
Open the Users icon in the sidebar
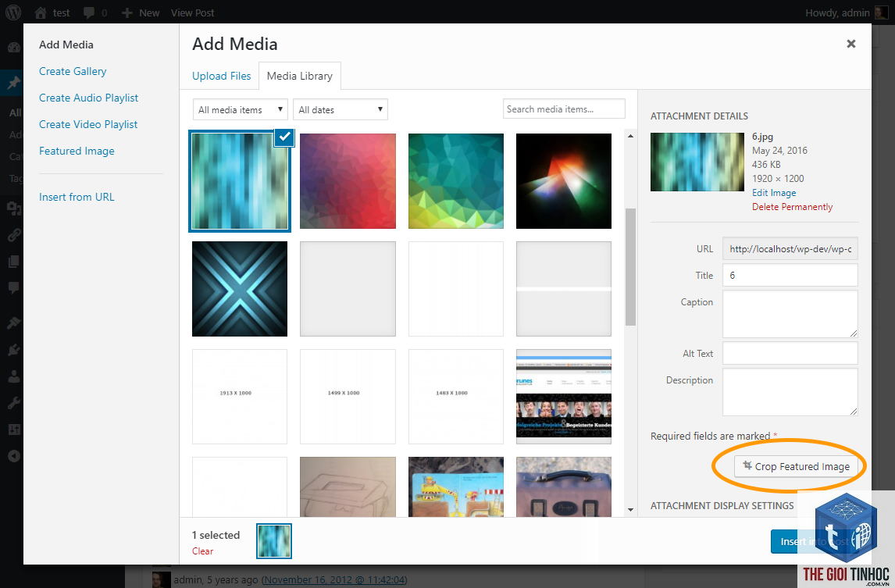click(x=14, y=377)
